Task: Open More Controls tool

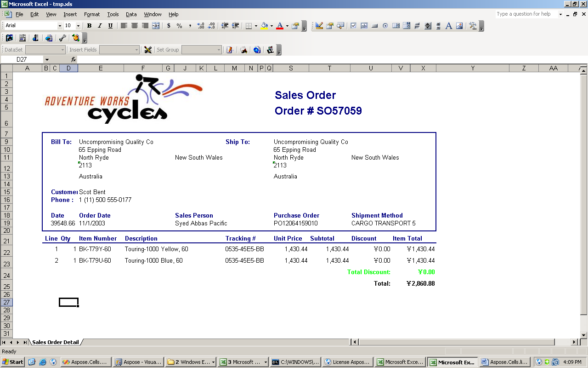Action: coord(473,26)
